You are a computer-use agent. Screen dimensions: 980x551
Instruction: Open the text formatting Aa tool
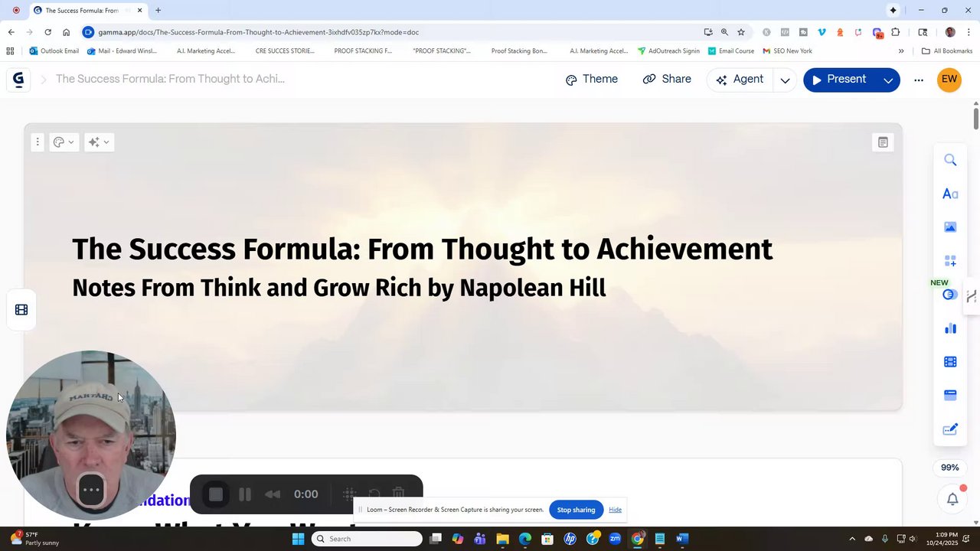(950, 194)
